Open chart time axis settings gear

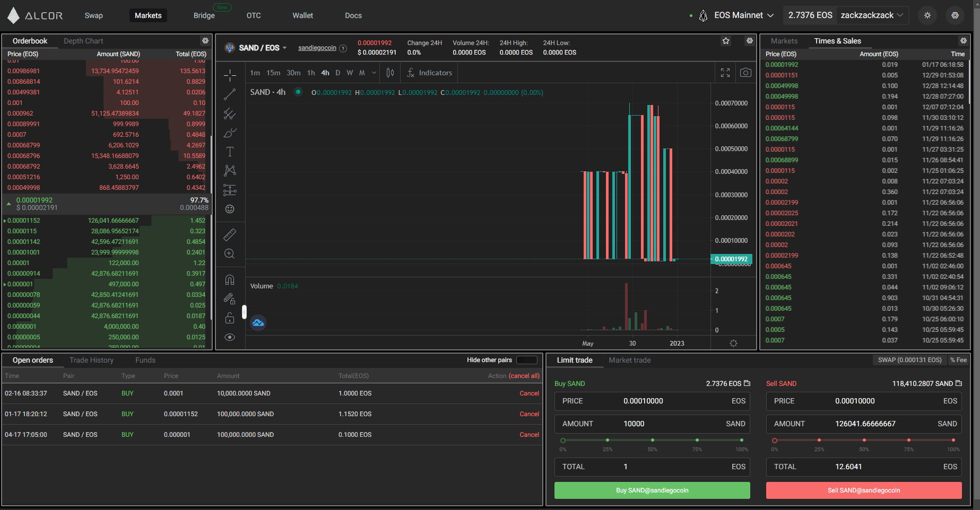click(733, 343)
